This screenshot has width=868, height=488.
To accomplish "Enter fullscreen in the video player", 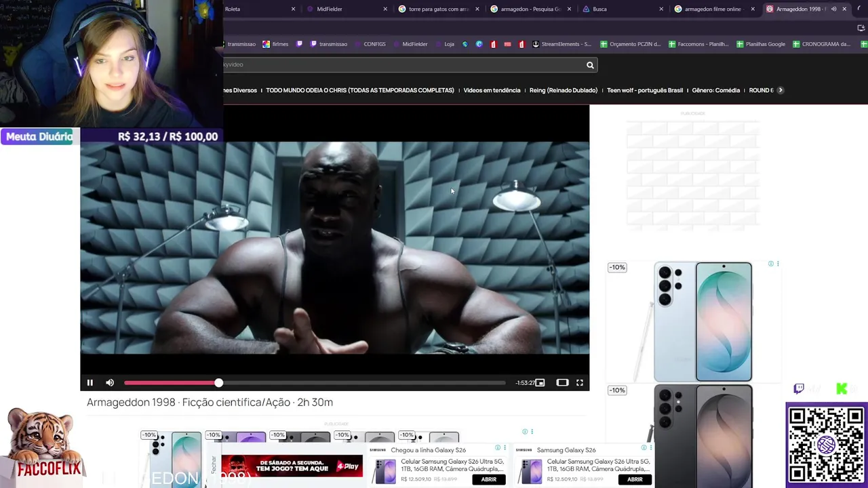I will pyautogui.click(x=580, y=383).
